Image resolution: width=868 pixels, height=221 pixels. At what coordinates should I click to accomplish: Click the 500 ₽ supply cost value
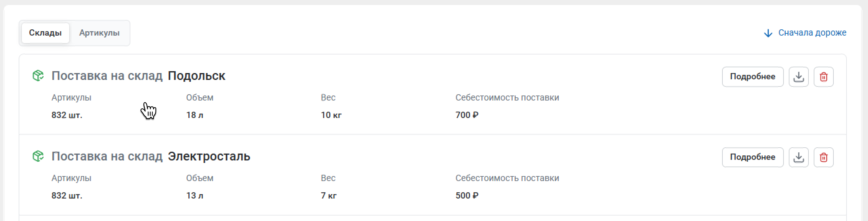click(467, 196)
